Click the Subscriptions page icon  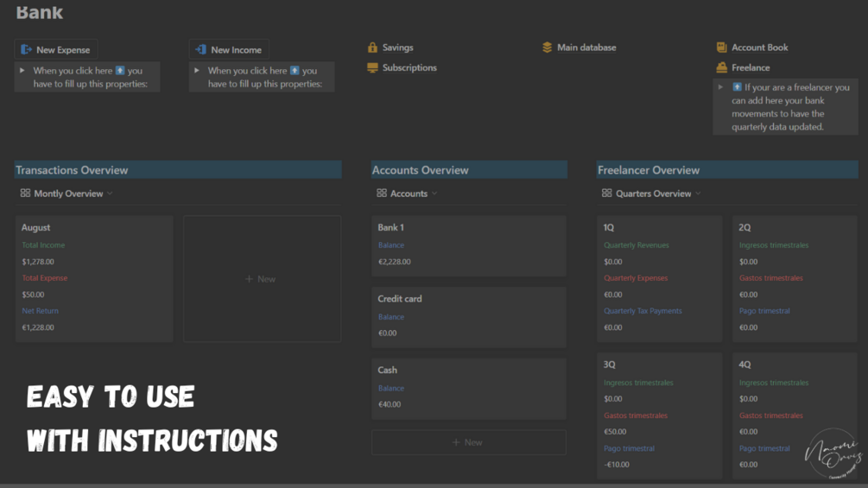click(x=373, y=67)
